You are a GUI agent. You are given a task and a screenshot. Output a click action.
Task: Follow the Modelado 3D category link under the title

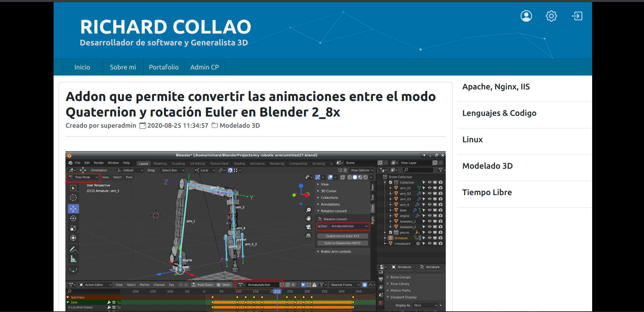coord(240,126)
